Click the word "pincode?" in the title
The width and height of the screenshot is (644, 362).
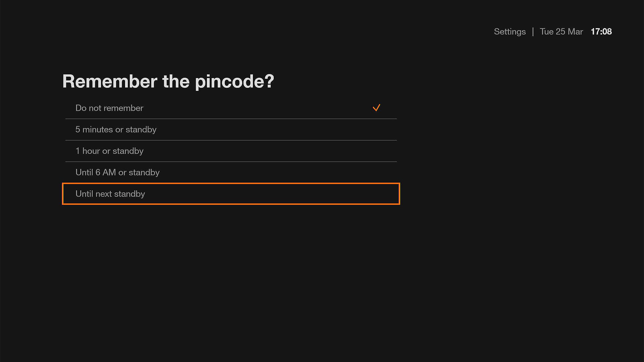point(234,81)
